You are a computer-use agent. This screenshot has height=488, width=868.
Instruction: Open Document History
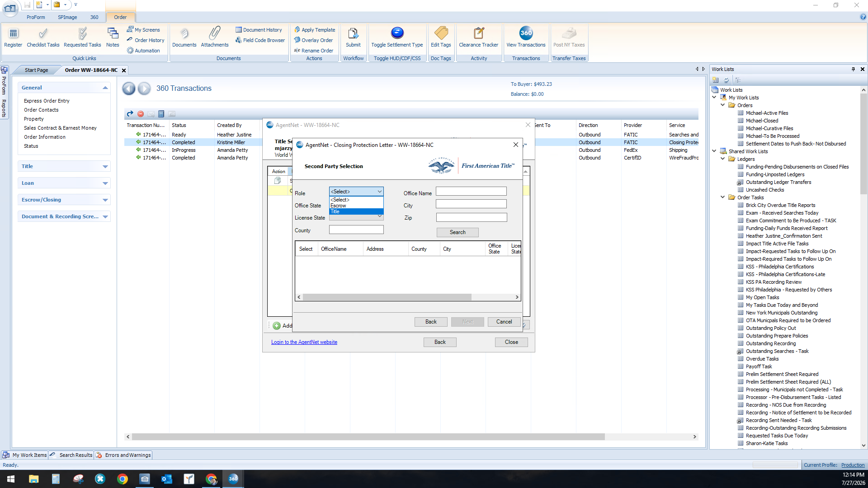tap(259, 30)
